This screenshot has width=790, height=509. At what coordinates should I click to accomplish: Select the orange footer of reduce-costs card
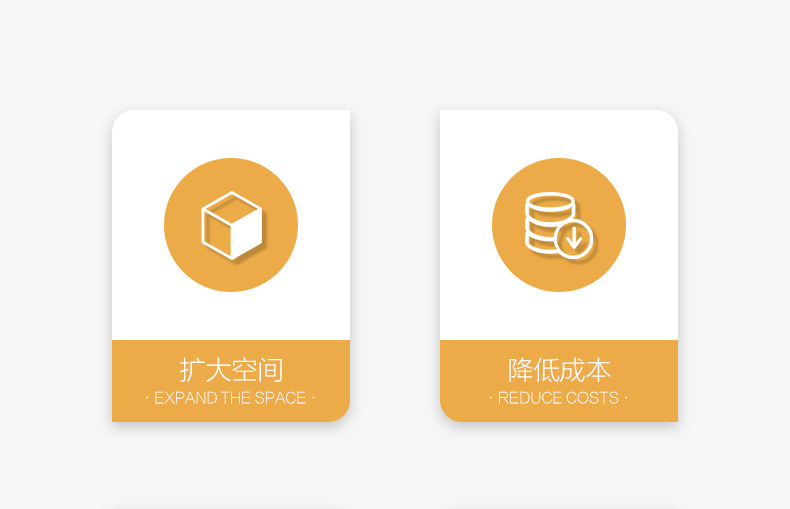pyautogui.click(x=559, y=381)
